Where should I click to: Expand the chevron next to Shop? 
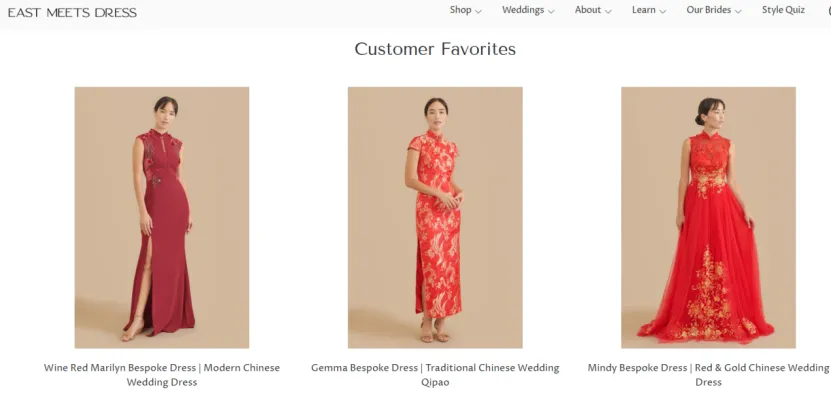click(478, 11)
